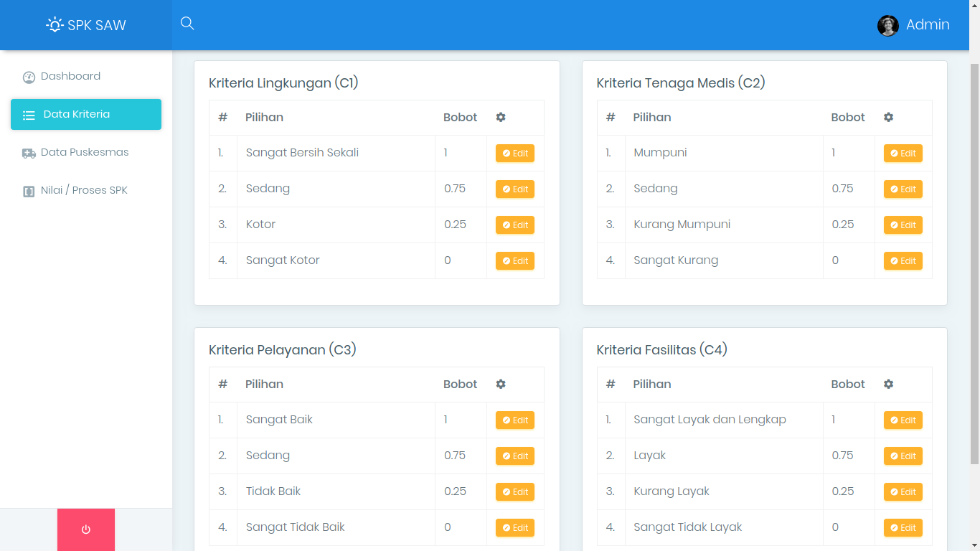Click gear icon in Kriteria Lingkungan header
Screen dimensions: 980x551
(501, 118)
